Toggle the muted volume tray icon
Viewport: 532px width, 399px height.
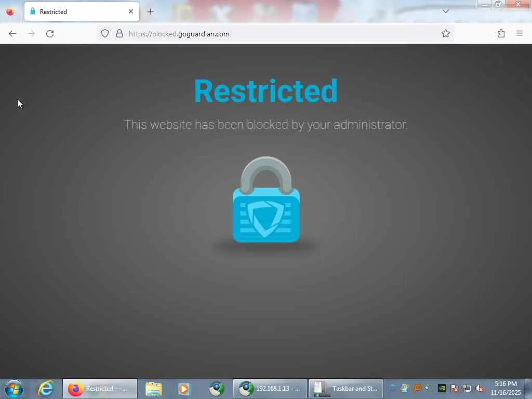tap(480, 389)
